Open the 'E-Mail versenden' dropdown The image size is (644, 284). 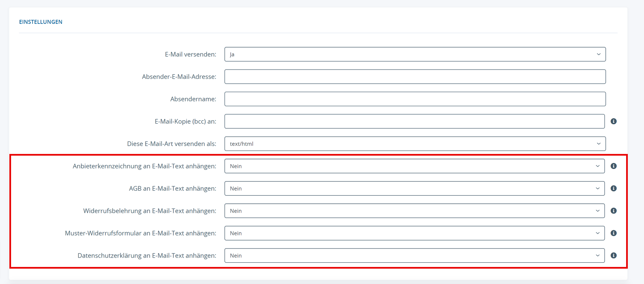coord(414,54)
